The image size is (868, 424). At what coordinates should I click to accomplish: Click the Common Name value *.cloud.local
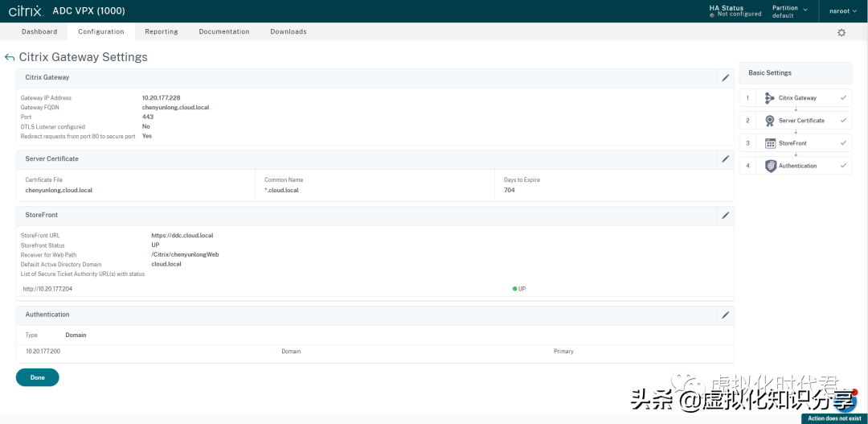(281, 190)
